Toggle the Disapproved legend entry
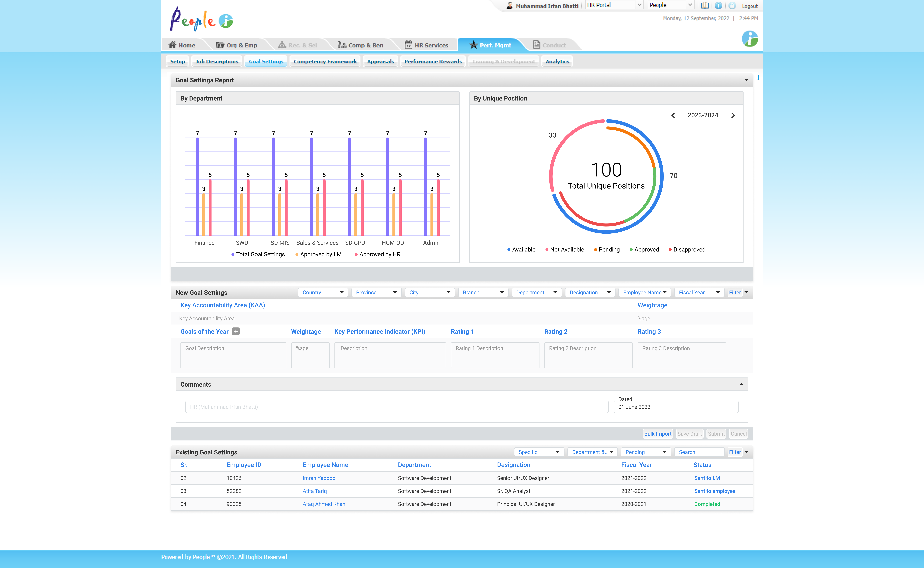 point(687,250)
